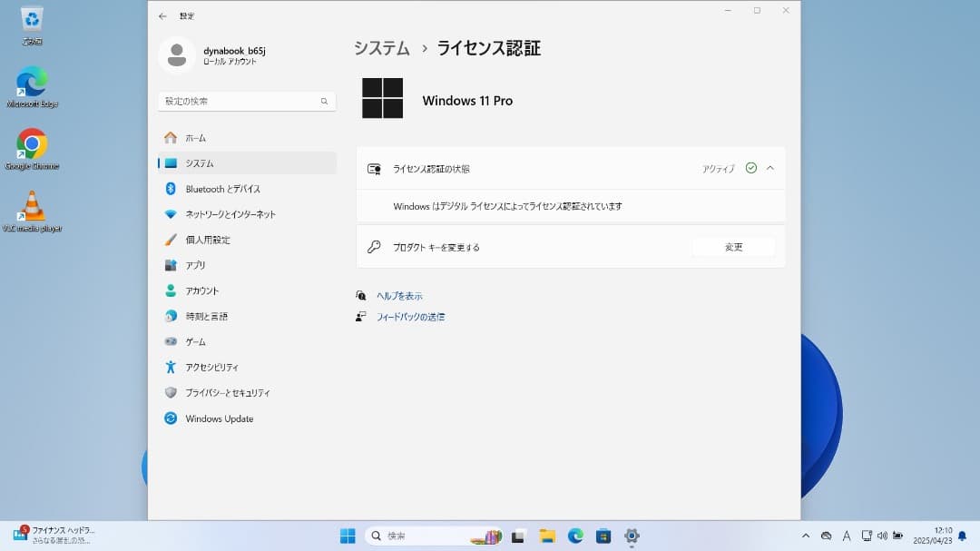Open the Start menu
Image resolution: width=980 pixels, height=551 pixels.
tap(348, 536)
